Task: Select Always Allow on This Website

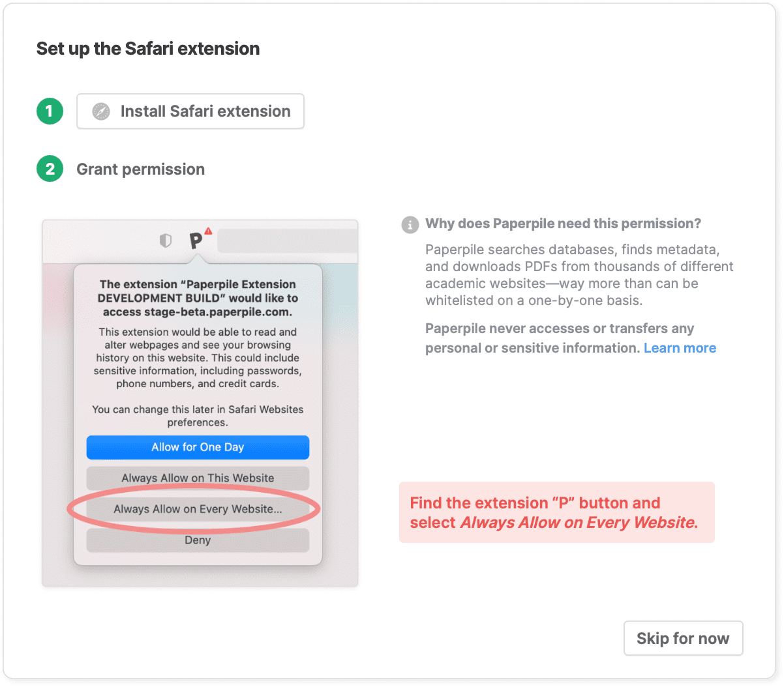Action: click(198, 478)
